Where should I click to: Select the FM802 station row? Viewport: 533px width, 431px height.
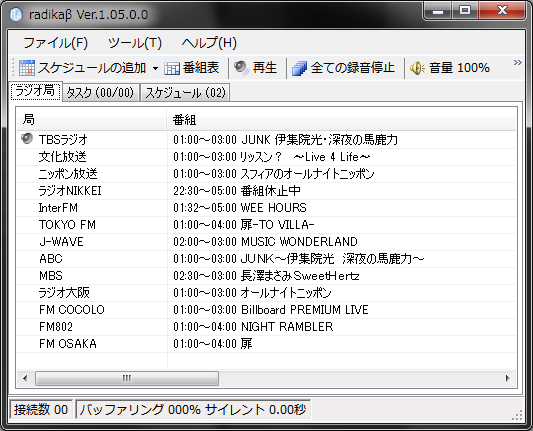click(266, 327)
